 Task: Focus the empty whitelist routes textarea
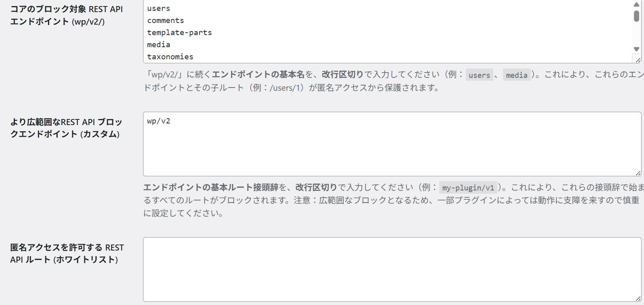tap(392, 269)
